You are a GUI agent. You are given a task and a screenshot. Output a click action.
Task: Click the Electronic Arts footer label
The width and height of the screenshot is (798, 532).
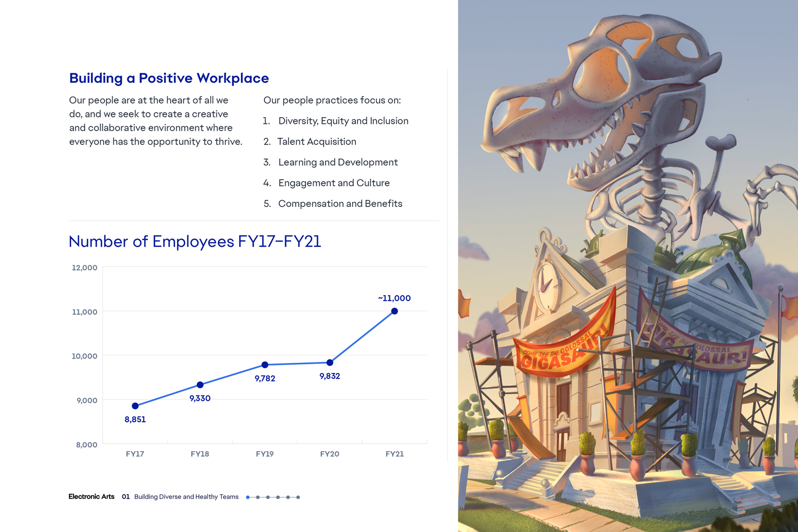[x=92, y=497]
